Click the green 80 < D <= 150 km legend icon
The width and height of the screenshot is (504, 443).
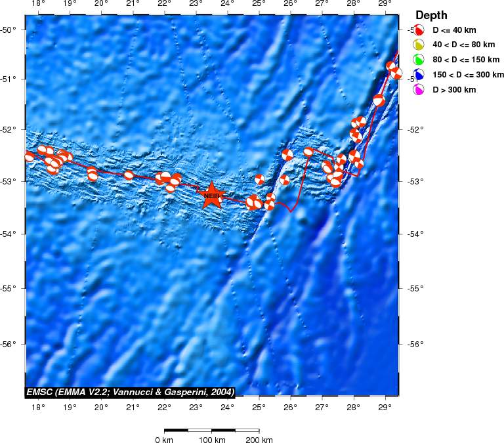tap(420, 60)
